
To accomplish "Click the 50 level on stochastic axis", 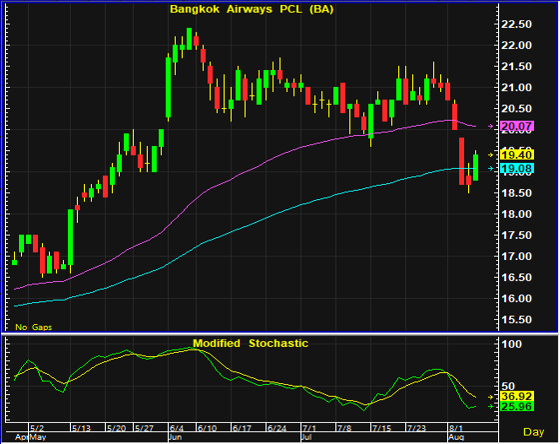I will click(x=508, y=386).
